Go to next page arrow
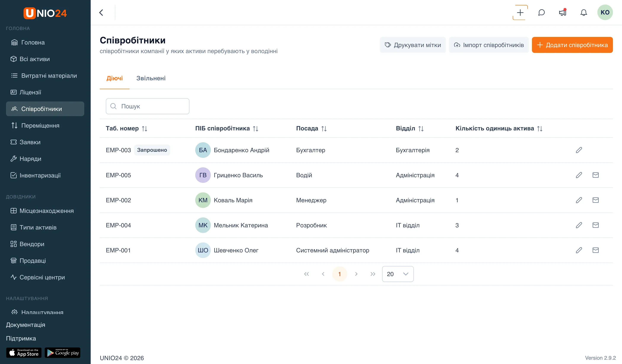This screenshot has width=622, height=364. coord(356,274)
